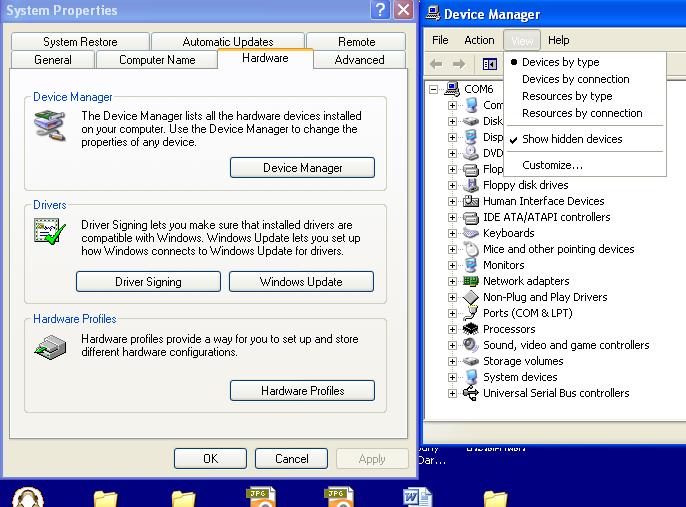Click the Network adapters icon
The height and width of the screenshot is (507, 686).
click(x=471, y=281)
